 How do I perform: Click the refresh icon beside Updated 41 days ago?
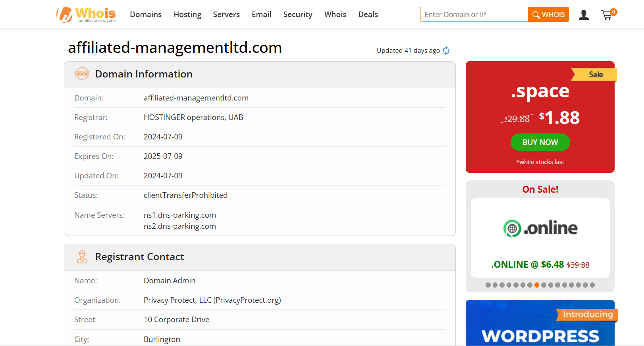(446, 50)
